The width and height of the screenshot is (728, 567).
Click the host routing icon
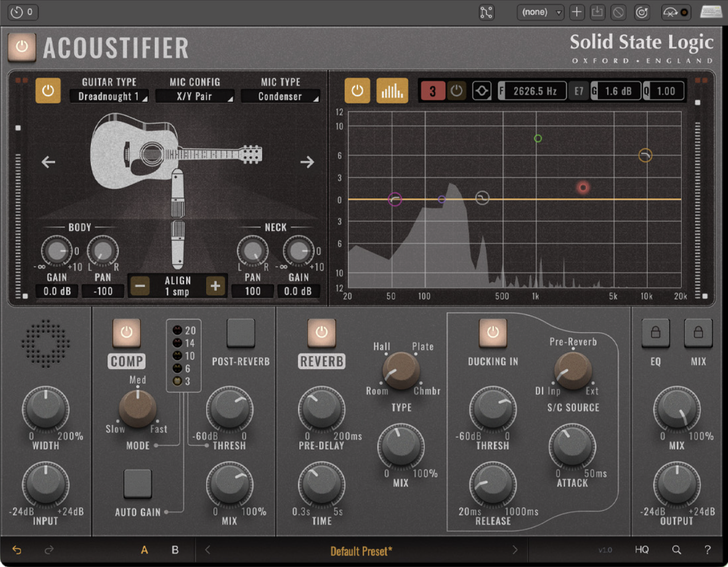[486, 12]
